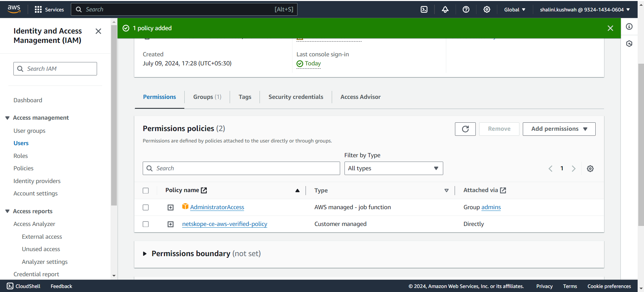The width and height of the screenshot is (644, 292).
Task: Open the notifications bell
Action: tap(445, 9)
